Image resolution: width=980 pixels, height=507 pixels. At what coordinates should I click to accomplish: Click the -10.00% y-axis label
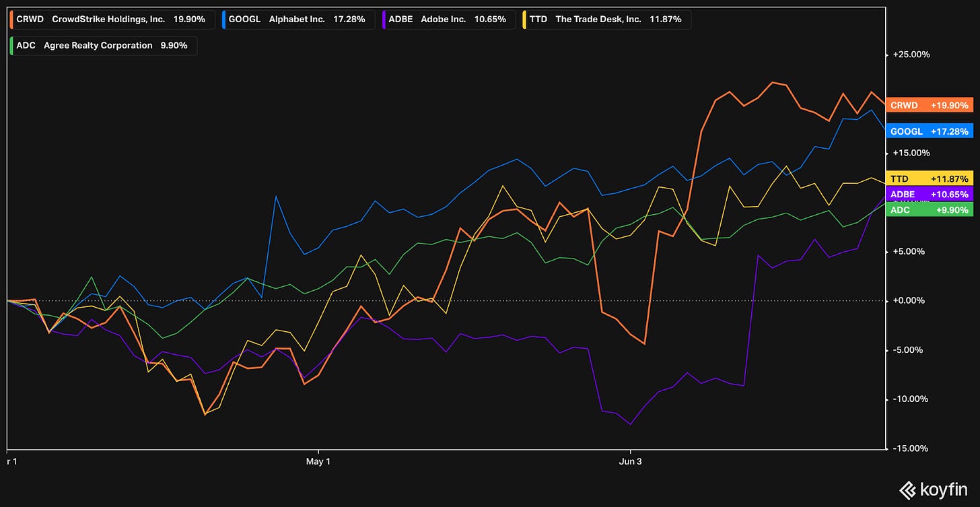(912, 399)
